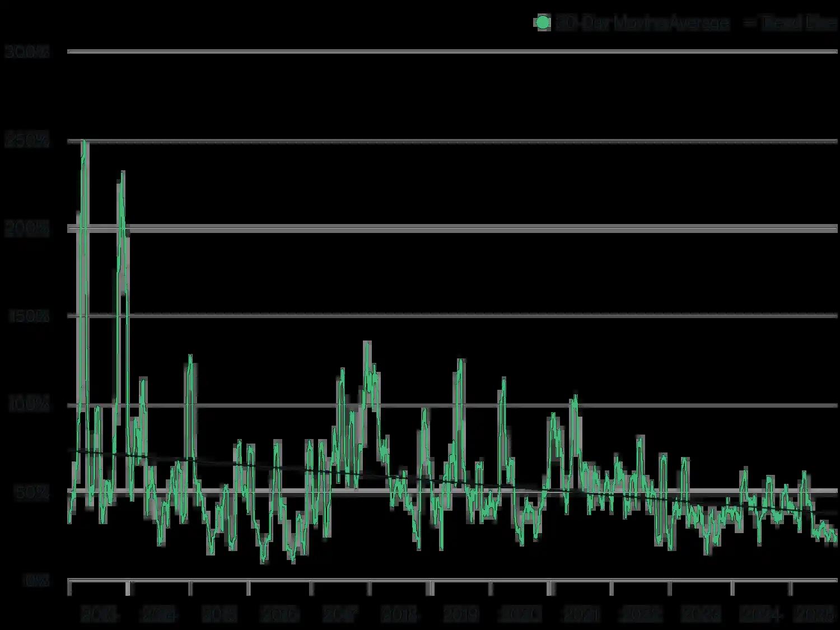840x630 pixels.
Task: Click the 150% y-axis label
Action: 29,316
